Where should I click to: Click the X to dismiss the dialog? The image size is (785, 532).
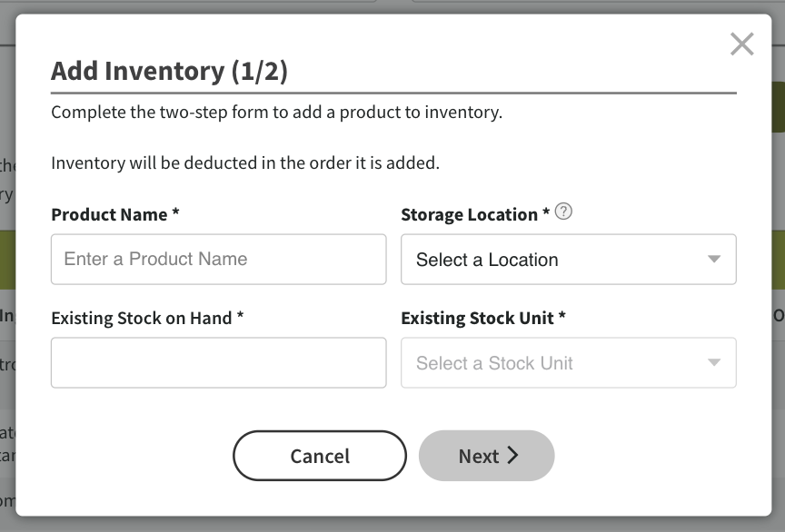(741, 44)
